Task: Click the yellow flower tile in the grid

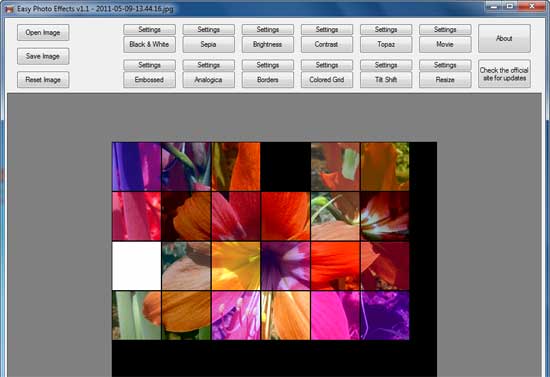Action: (236, 266)
